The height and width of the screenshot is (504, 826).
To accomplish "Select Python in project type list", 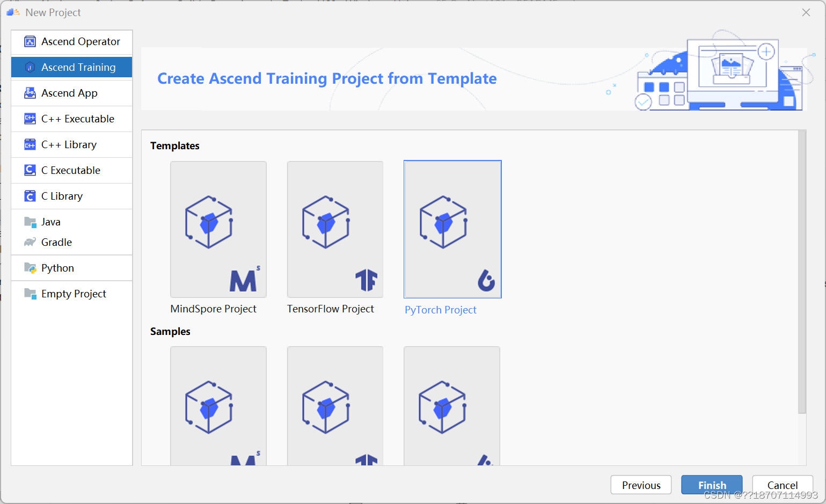I will click(x=72, y=268).
